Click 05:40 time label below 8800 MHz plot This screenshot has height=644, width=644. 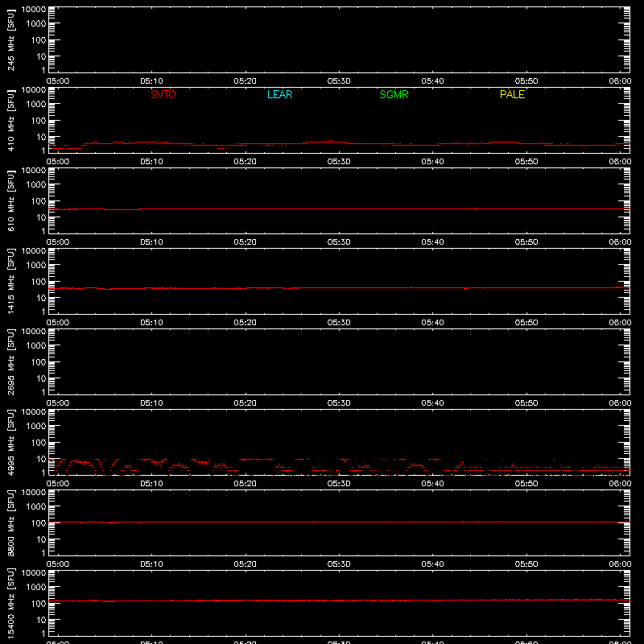point(432,564)
